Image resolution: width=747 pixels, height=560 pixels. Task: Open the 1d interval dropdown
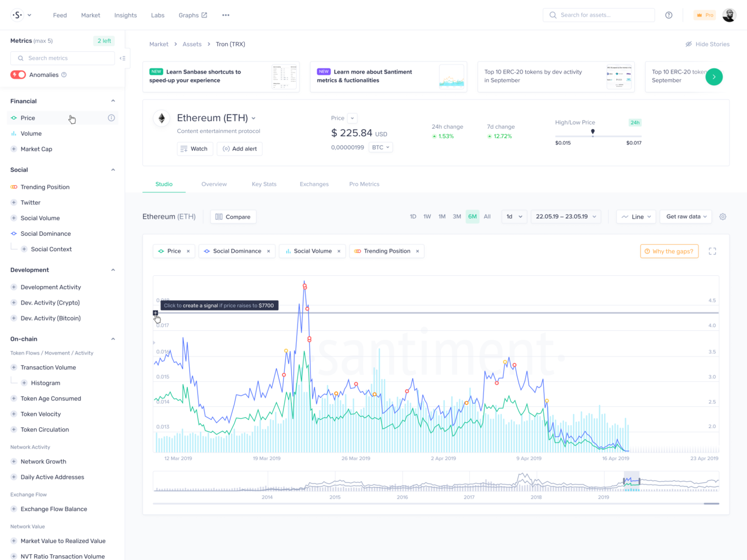514,217
